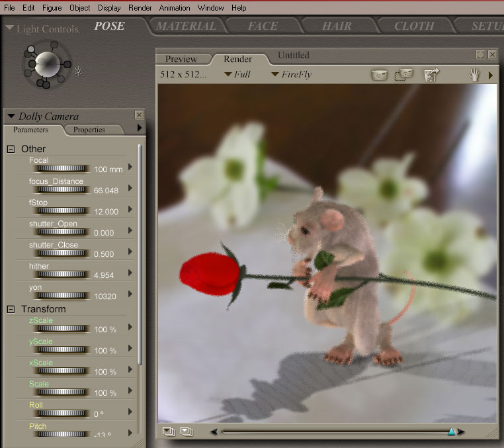Viewport: 504px width, 448px height.
Task: Collapse the Other parameter group
Action: point(11,149)
